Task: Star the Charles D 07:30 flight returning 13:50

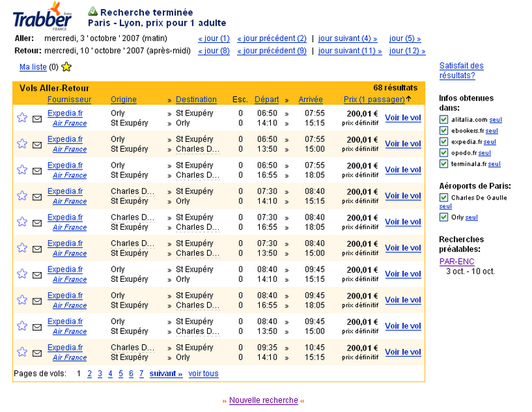Action: click(x=22, y=248)
